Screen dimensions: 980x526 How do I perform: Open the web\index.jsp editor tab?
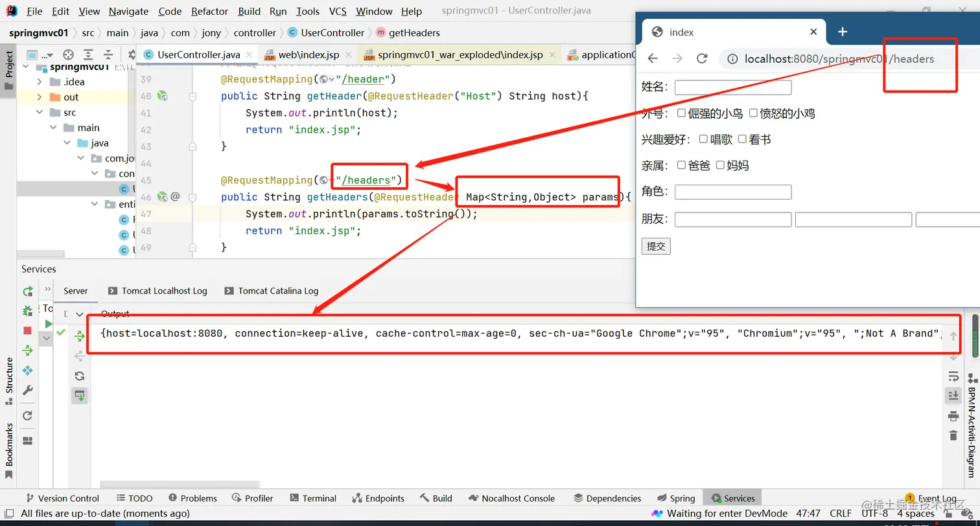click(x=309, y=55)
